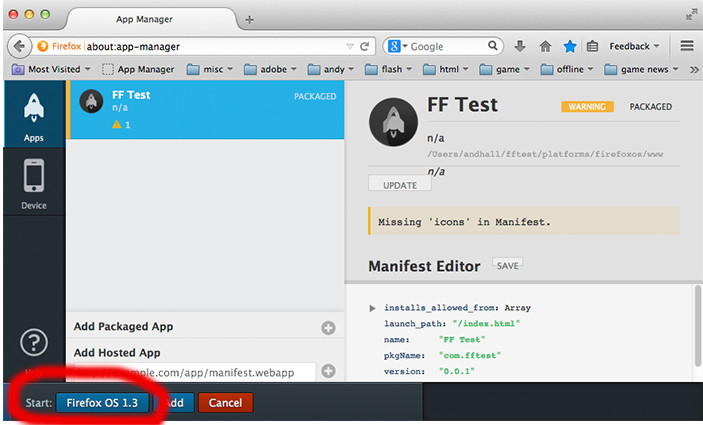The height and width of the screenshot is (425, 703).
Task: Click the name value "FF Test"
Action: tap(461, 340)
